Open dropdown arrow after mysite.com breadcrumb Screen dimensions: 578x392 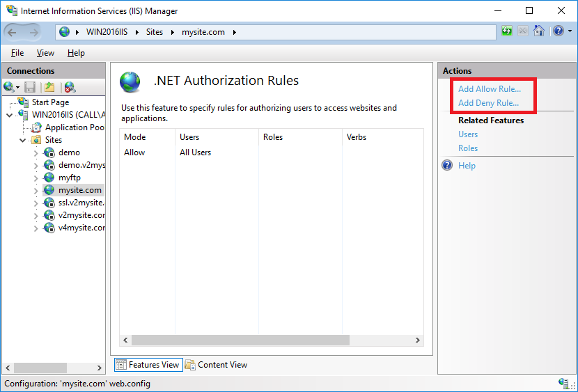tap(234, 32)
